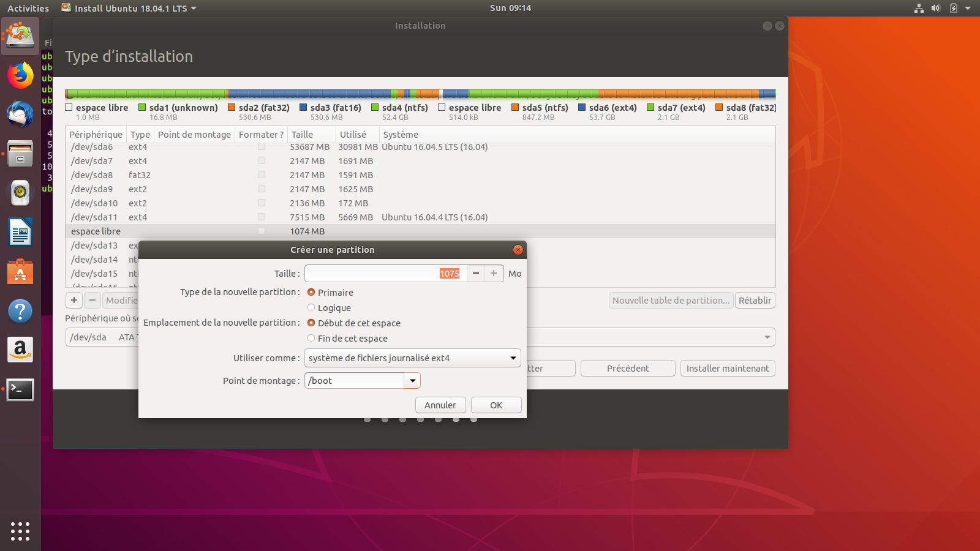Click Annuler to cancel partition creation
Screen dimensions: 980x551
click(x=440, y=405)
